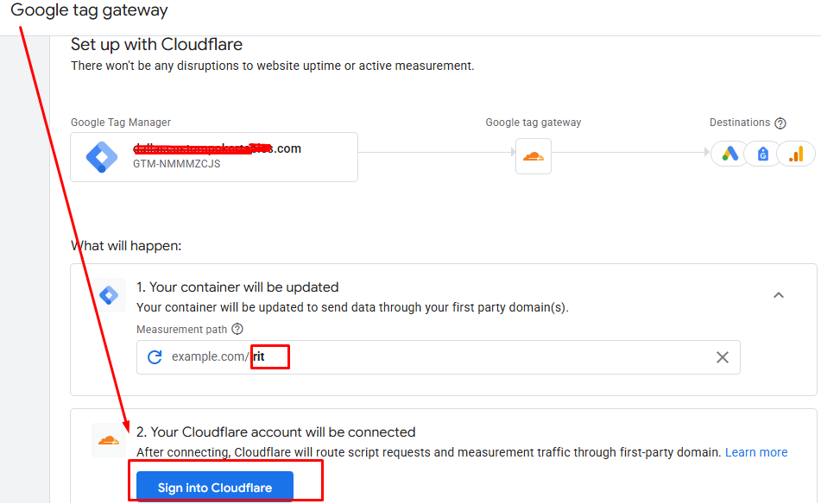Collapse the 'Your container will be updated' section
Screen dimensions: 821x504
click(x=779, y=295)
